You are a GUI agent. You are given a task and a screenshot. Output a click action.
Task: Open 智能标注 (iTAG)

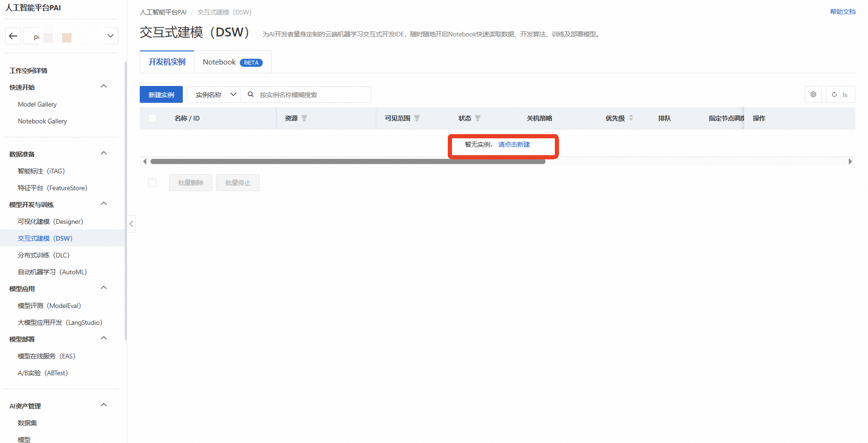41,171
